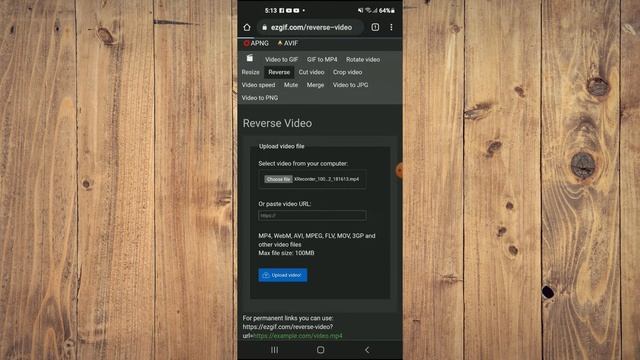Open Crop video tool
The image size is (640, 360).
tap(347, 72)
